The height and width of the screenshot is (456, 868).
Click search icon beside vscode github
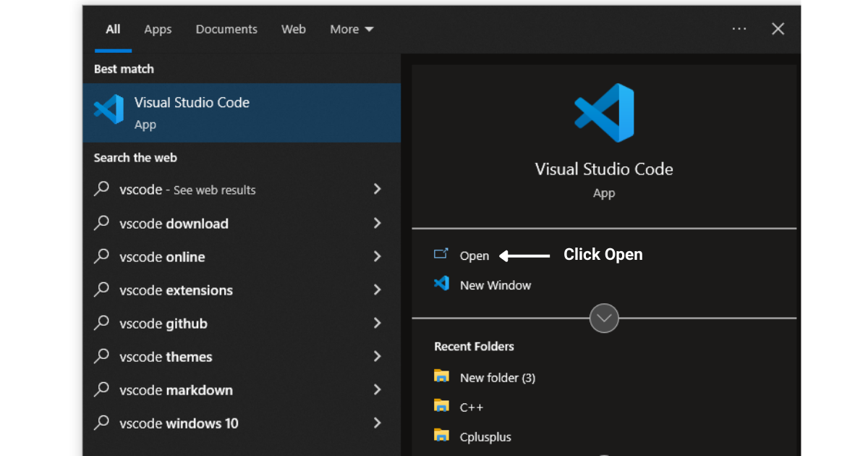(x=102, y=323)
